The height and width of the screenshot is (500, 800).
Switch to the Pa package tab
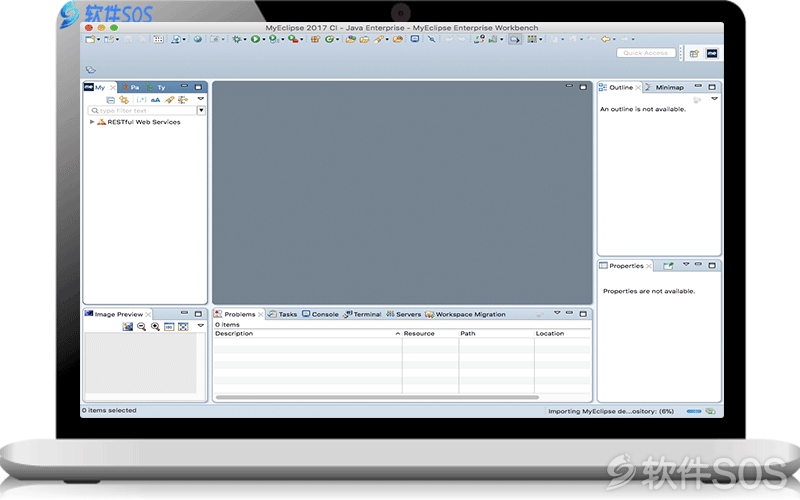(x=131, y=87)
